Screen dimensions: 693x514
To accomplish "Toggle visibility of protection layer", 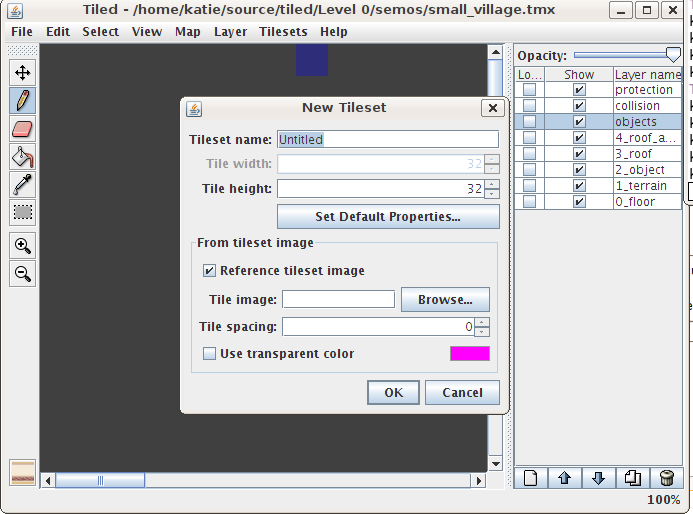I will 579,90.
